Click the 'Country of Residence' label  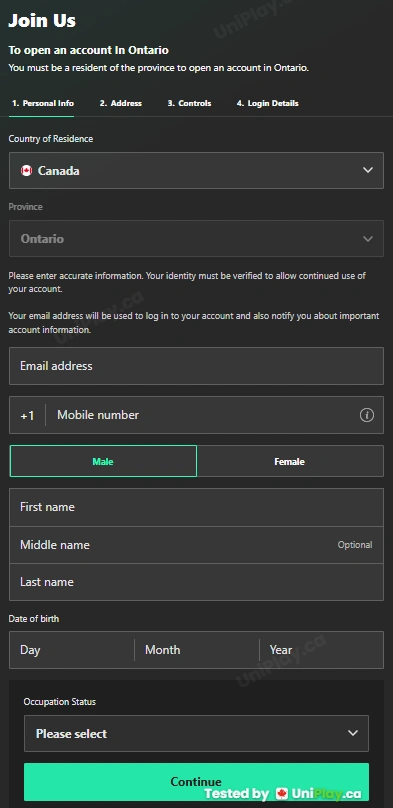point(51,139)
